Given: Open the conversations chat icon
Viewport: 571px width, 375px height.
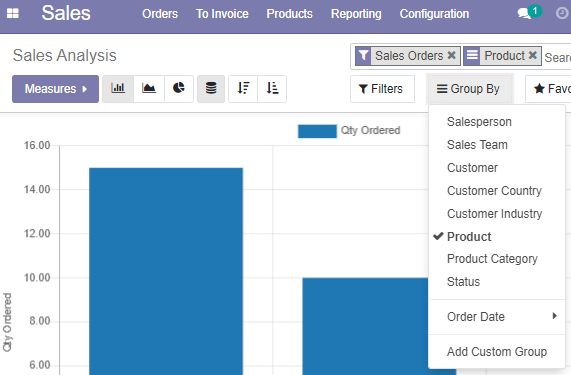Looking at the screenshot, I should pyautogui.click(x=524, y=13).
